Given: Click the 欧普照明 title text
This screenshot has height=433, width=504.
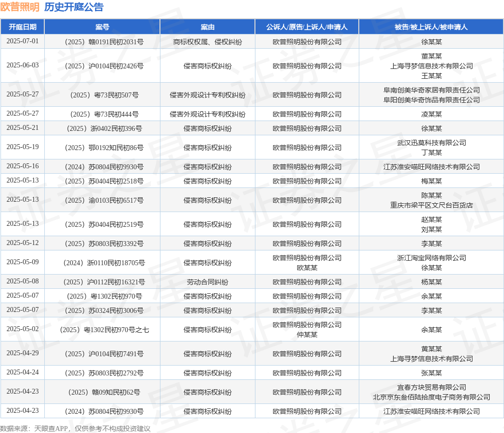Looking at the screenshot, I should pos(20,7).
